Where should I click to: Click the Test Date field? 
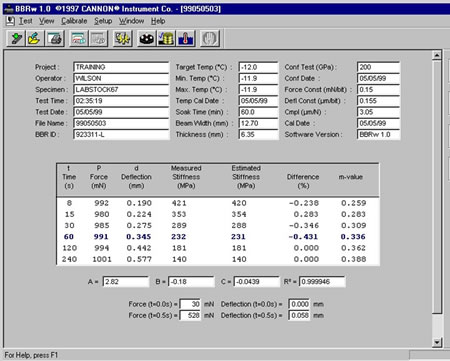pyautogui.click(x=121, y=112)
